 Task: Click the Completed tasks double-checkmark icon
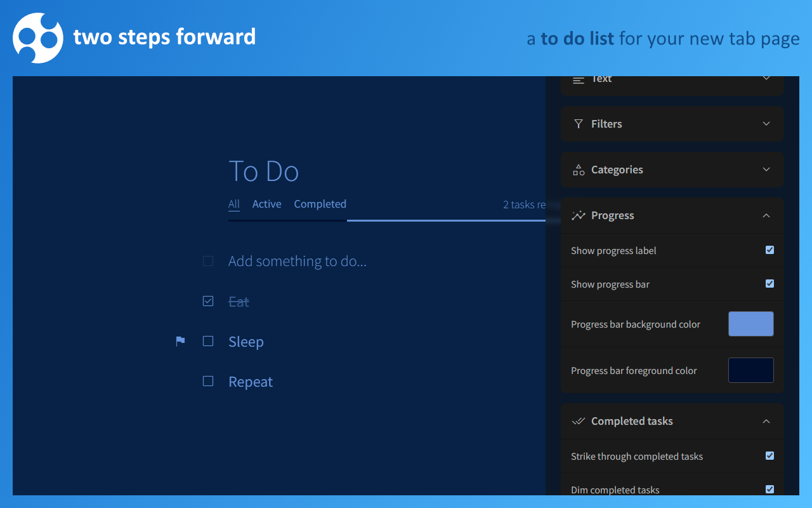[578, 421]
